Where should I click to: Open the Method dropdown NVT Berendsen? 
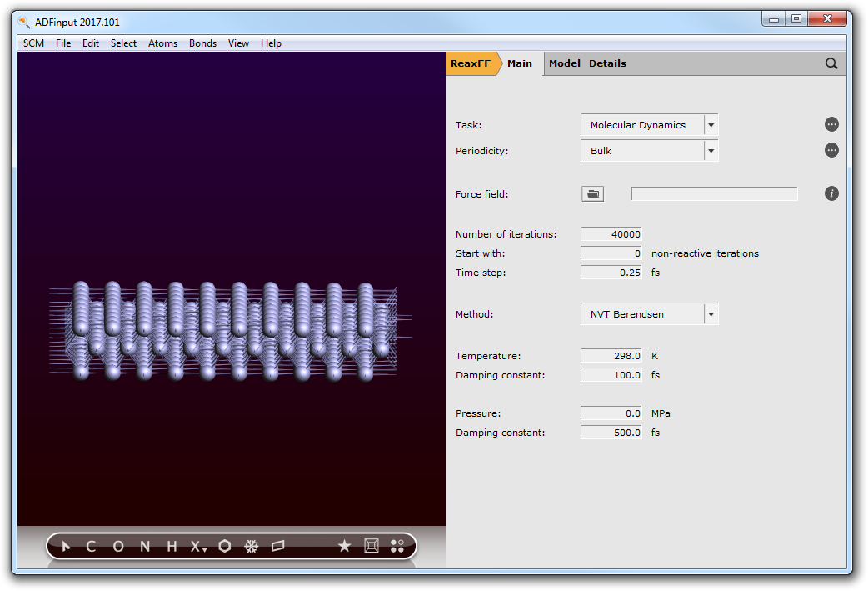650,314
